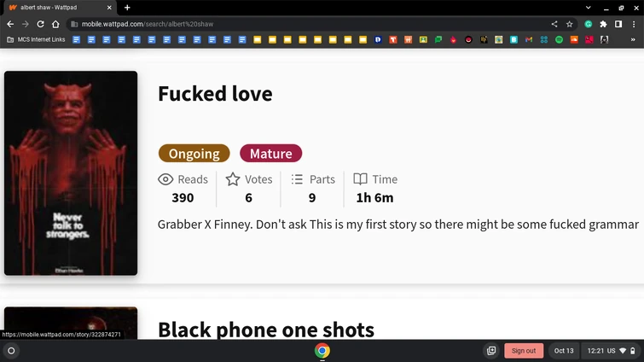Close the albert shaw - Wattpad tab

pos(109,8)
